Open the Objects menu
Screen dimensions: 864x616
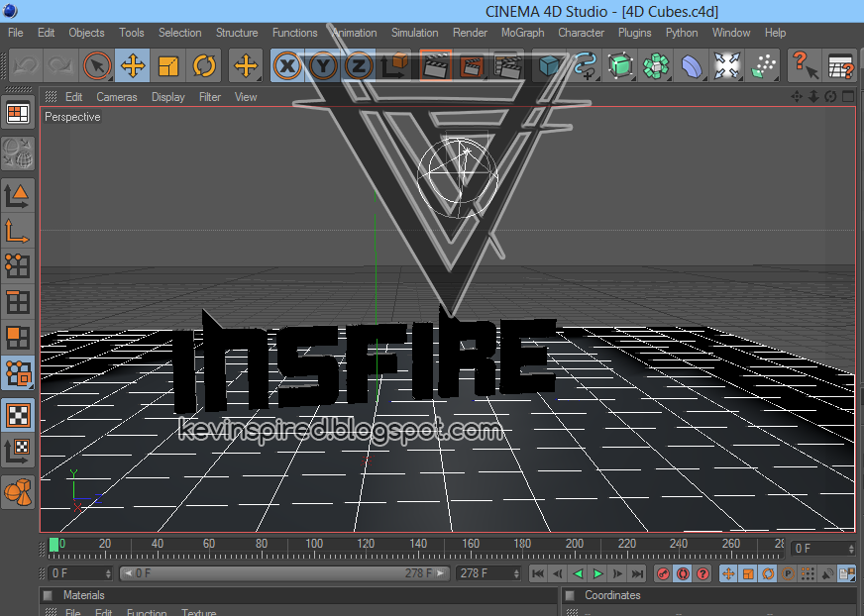click(x=86, y=33)
